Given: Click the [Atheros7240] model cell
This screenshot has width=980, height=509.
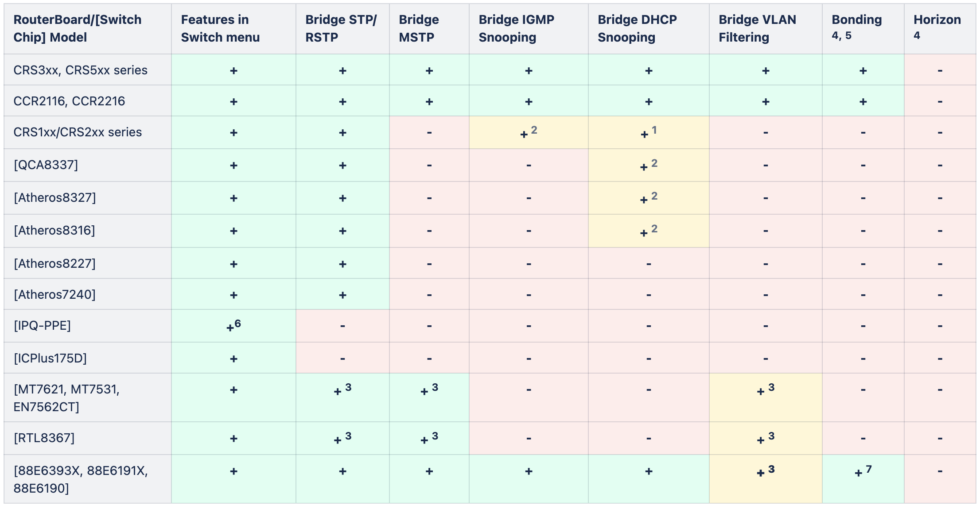Looking at the screenshot, I should tap(54, 294).
